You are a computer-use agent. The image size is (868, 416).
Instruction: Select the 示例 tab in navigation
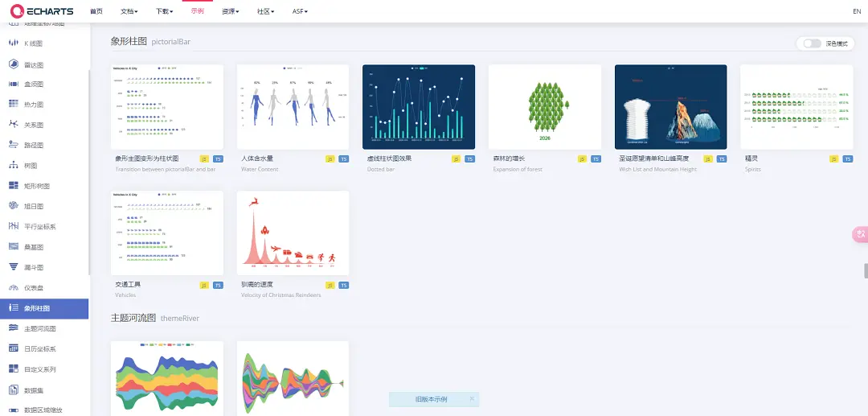click(x=197, y=11)
